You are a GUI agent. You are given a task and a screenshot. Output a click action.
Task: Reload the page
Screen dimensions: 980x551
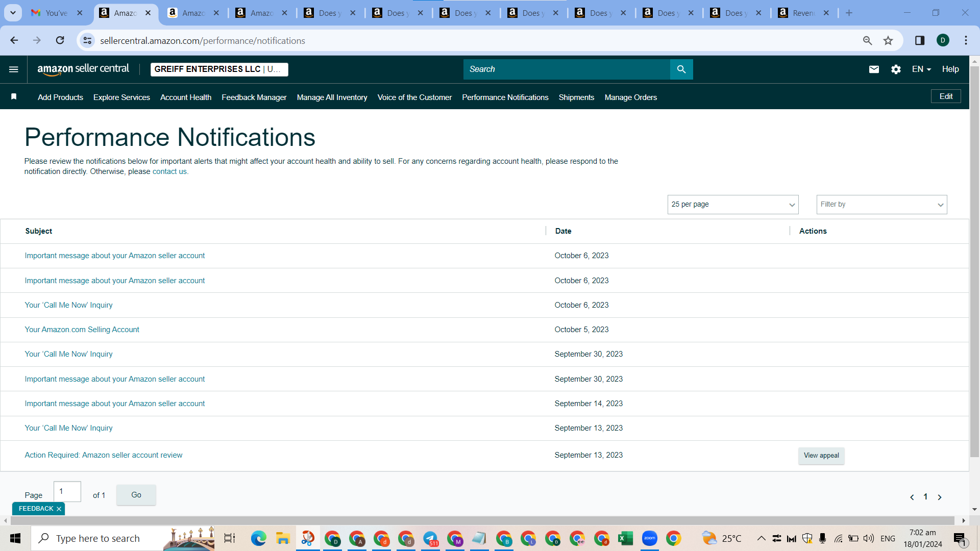(x=60, y=40)
